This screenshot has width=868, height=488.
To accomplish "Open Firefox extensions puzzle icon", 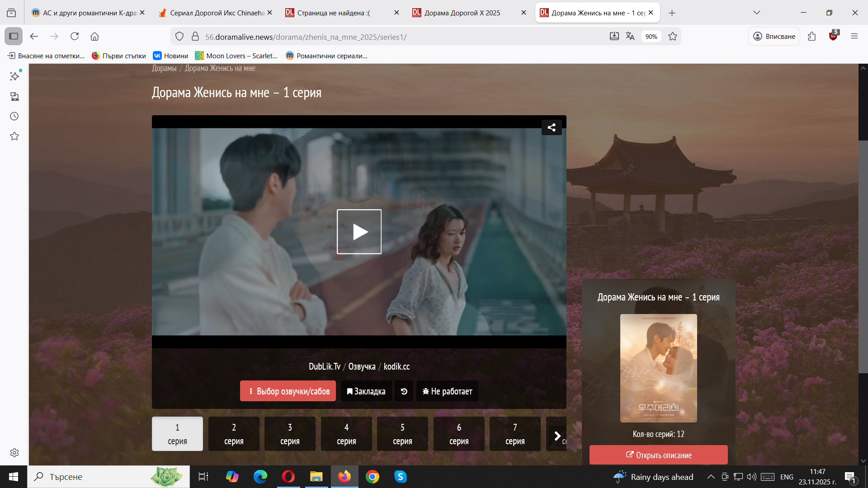I will point(812,37).
